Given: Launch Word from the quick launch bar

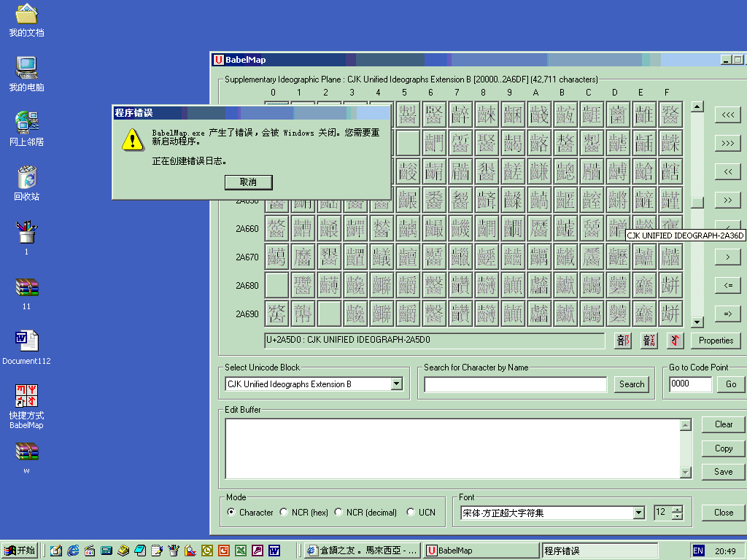Looking at the screenshot, I should [274, 551].
